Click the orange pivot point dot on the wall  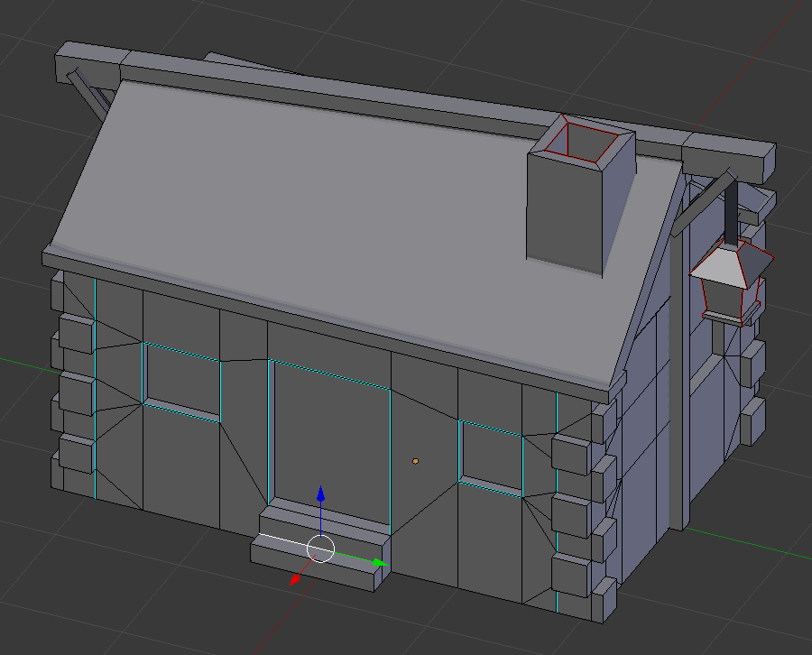[x=415, y=460]
